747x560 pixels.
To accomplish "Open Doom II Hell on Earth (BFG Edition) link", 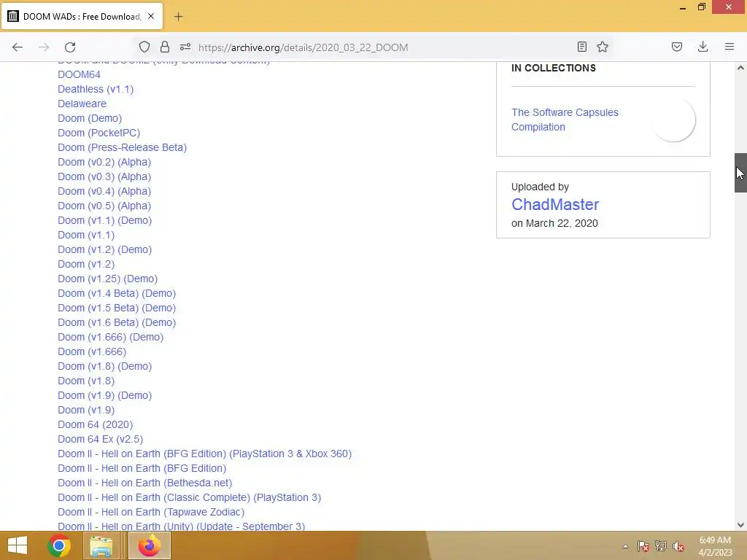I will 142,468.
